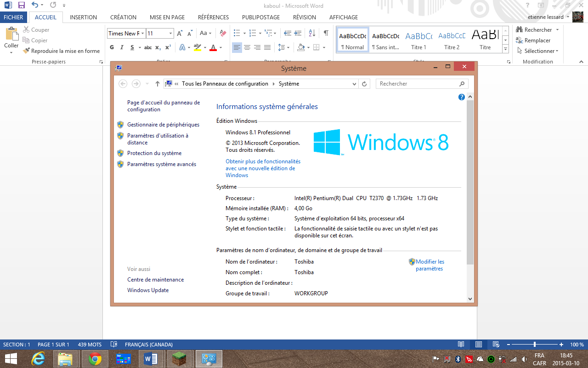Switch to the RÉVISION tab

click(305, 17)
